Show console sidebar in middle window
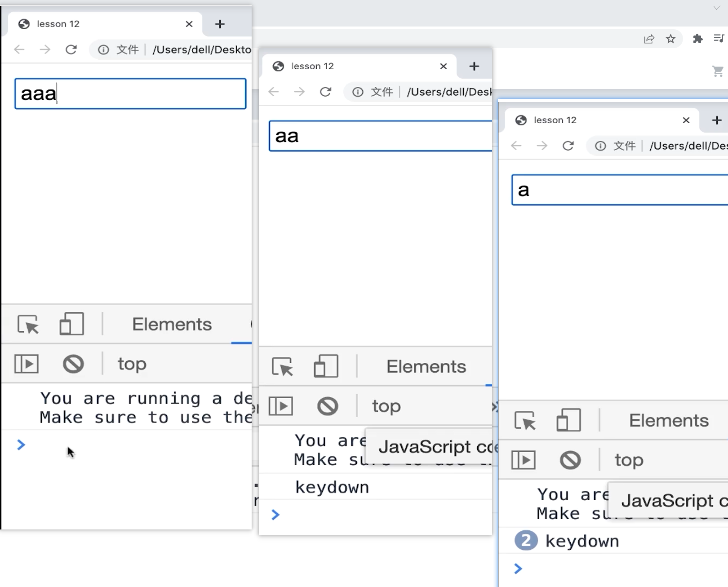 tap(281, 406)
